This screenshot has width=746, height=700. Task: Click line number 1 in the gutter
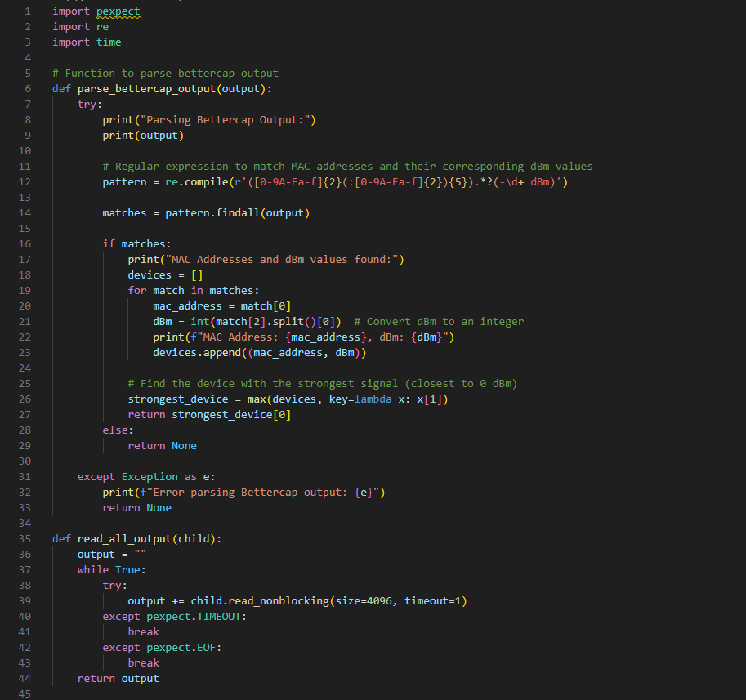coord(28,11)
